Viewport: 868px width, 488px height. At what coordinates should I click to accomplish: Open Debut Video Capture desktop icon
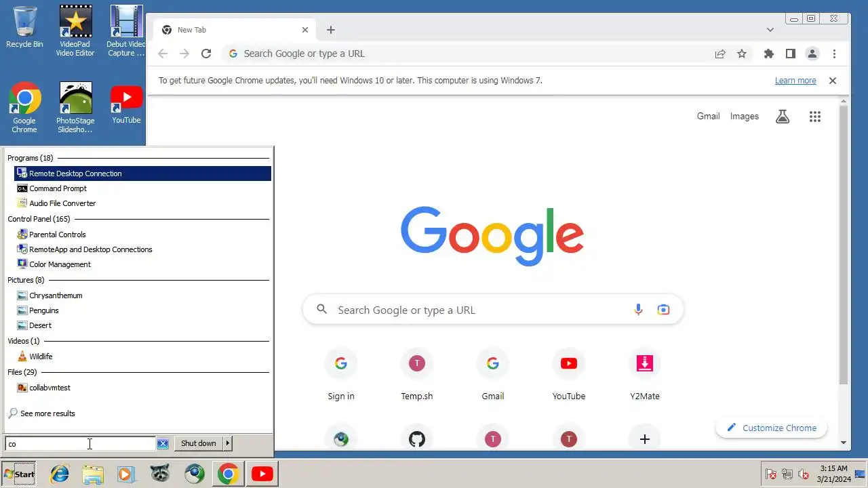(x=126, y=31)
